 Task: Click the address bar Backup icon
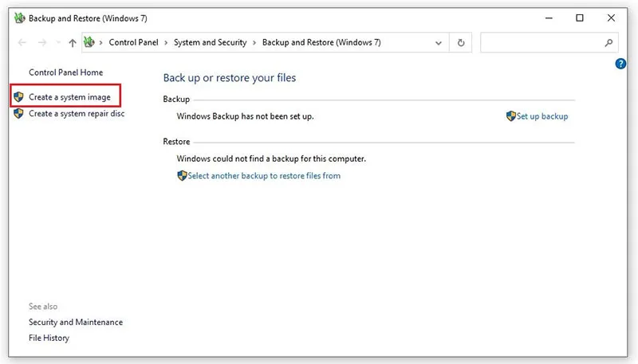pyautogui.click(x=89, y=42)
